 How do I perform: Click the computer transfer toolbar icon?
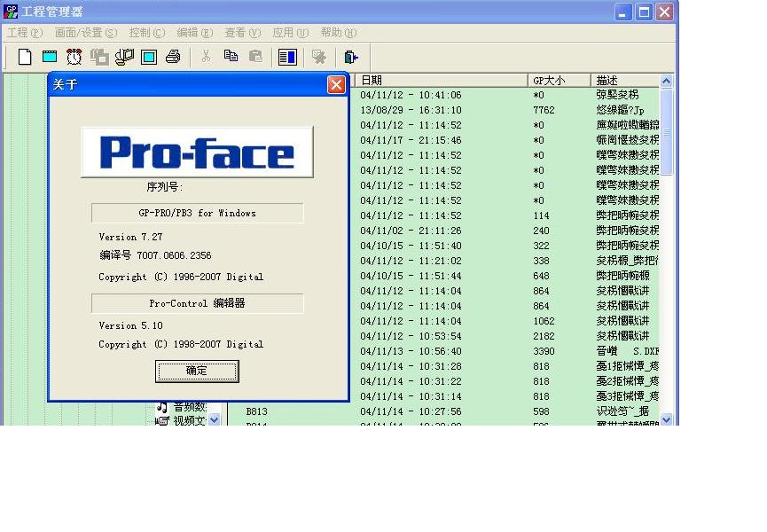point(124,57)
